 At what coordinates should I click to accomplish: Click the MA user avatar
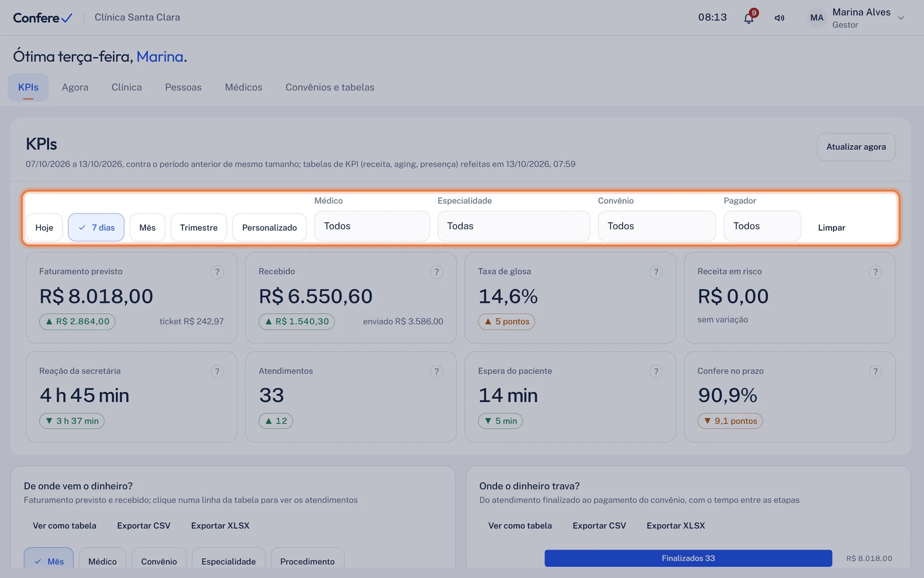coord(817,18)
